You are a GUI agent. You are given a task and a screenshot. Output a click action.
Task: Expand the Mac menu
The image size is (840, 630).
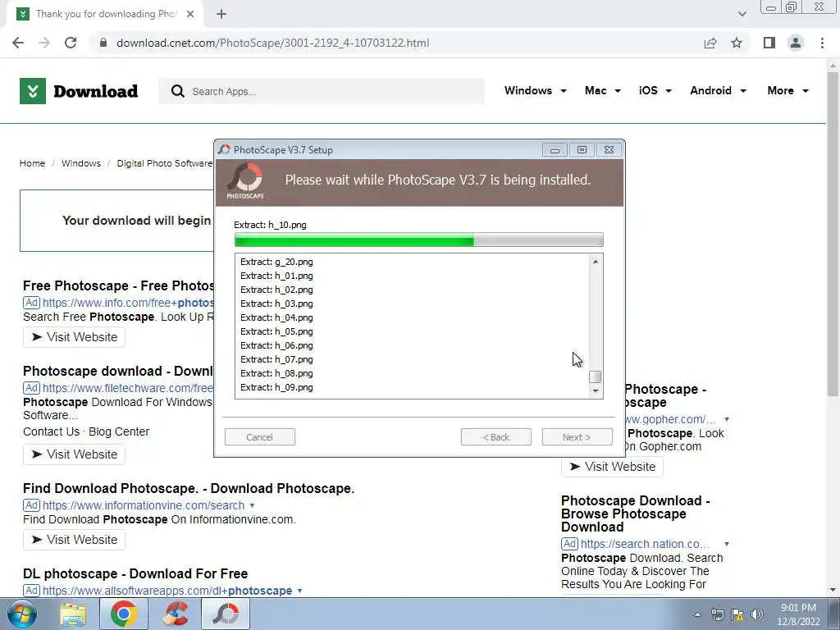(603, 90)
